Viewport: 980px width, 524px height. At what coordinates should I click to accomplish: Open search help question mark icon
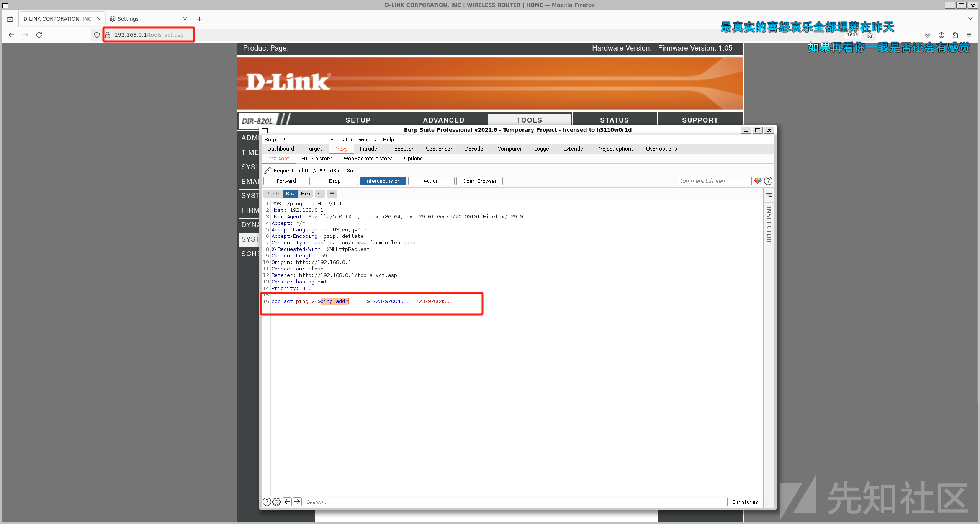[x=267, y=502]
